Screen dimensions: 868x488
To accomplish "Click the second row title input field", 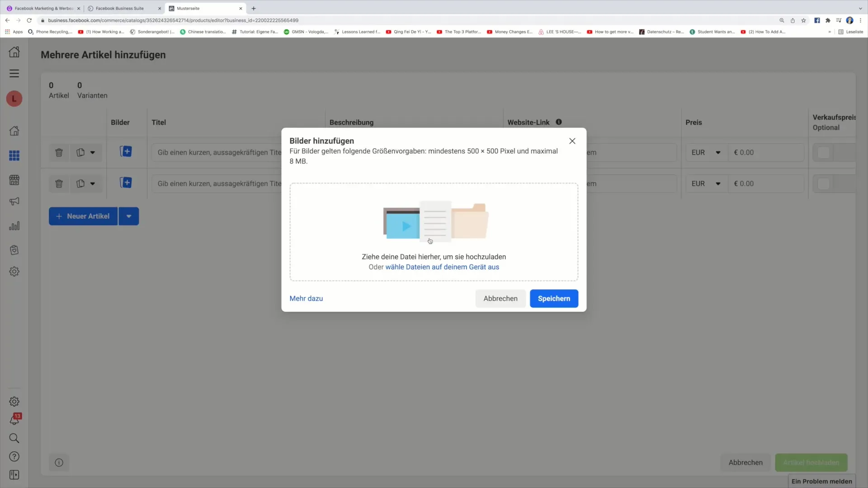I will click(x=217, y=183).
